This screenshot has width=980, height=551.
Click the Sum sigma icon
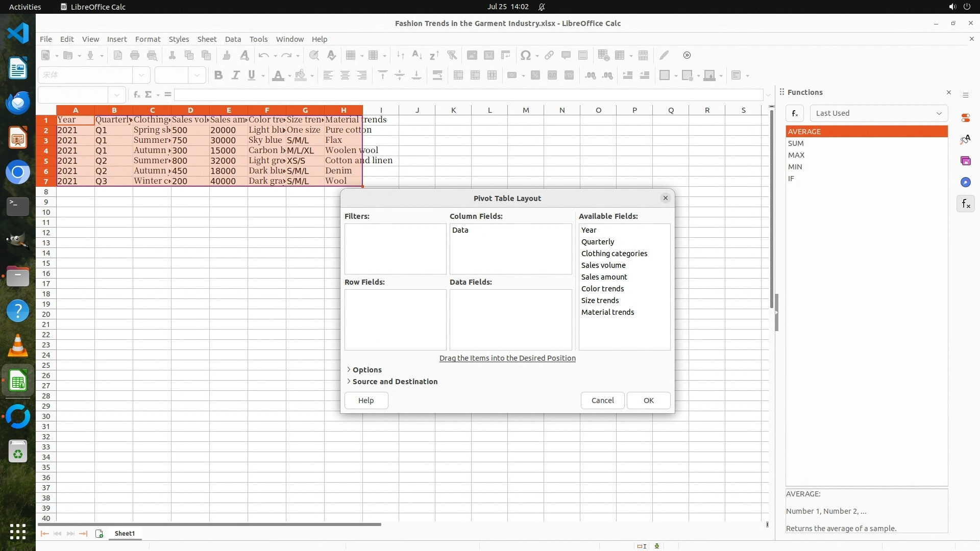[149, 94]
